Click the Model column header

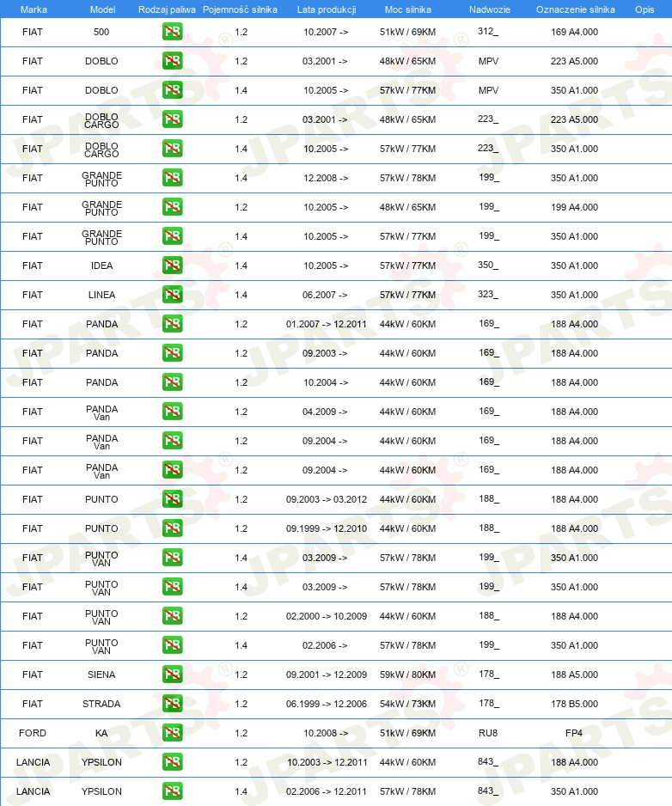click(102, 9)
